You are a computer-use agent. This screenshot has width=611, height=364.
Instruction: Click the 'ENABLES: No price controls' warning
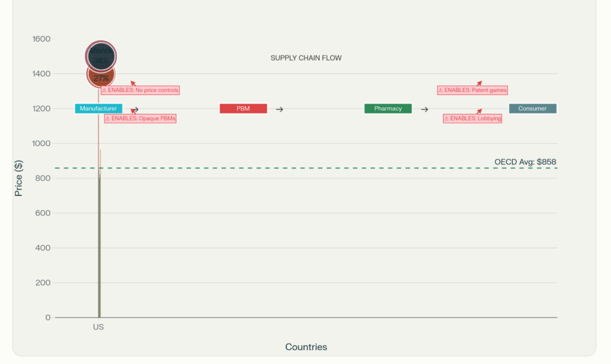[140, 90]
